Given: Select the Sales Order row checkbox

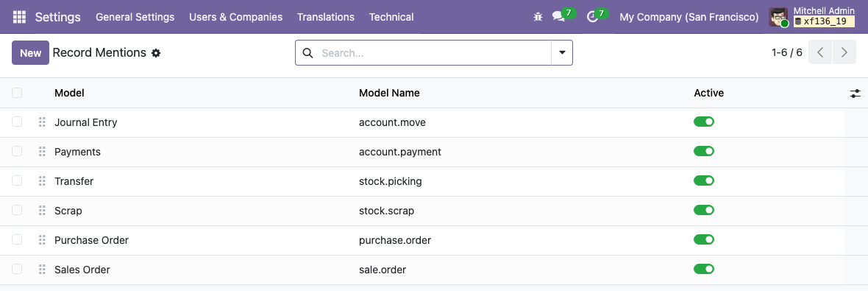Looking at the screenshot, I should pos(17,269).
